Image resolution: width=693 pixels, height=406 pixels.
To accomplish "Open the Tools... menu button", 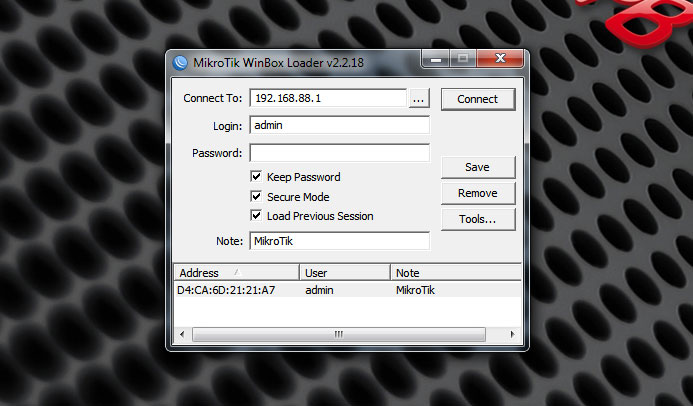I will click(477, 219).
